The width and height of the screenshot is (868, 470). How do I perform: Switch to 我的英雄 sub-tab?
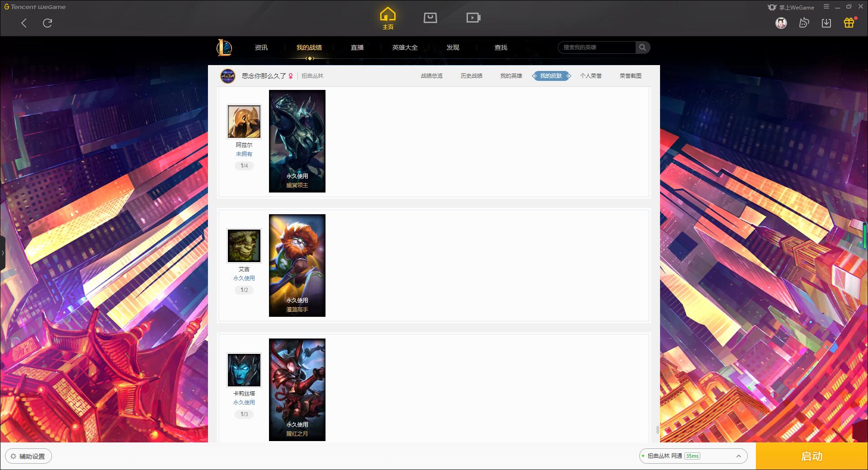coord(511,76)
